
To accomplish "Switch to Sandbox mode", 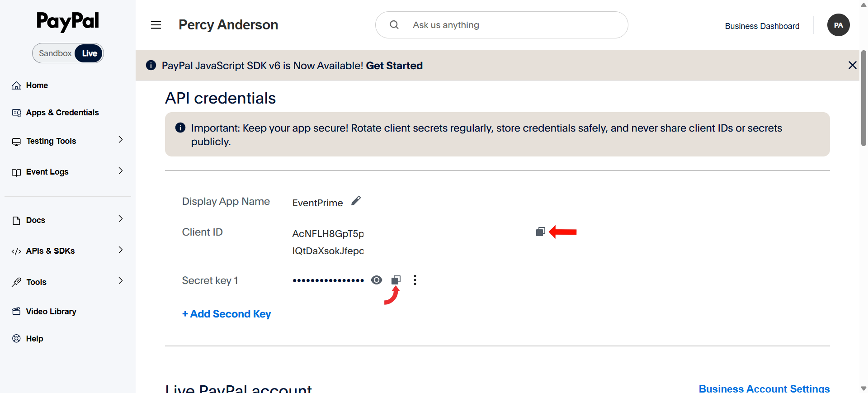I will pos(55,53).
